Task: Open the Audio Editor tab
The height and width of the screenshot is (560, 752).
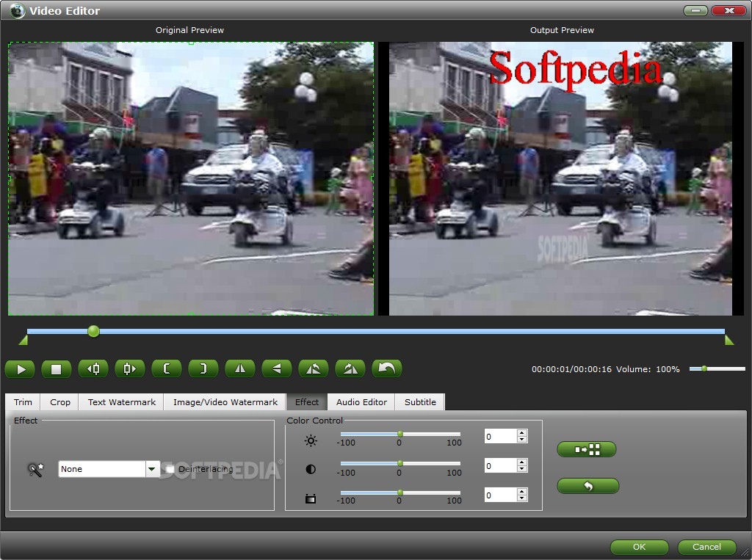Action: [361, 401]
